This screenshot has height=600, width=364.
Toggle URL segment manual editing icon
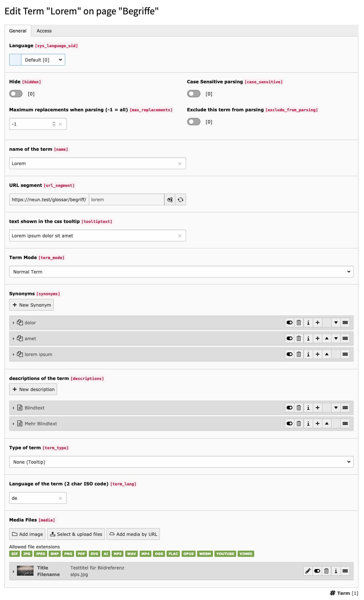170,200
